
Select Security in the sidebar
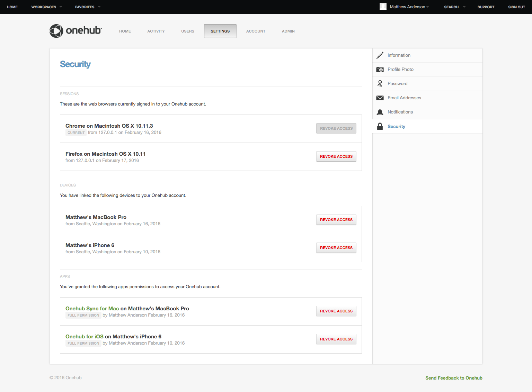427,126
